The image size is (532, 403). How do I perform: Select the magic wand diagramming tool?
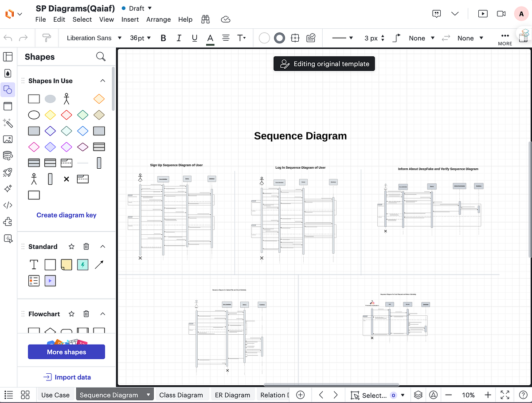pos(8,123)
